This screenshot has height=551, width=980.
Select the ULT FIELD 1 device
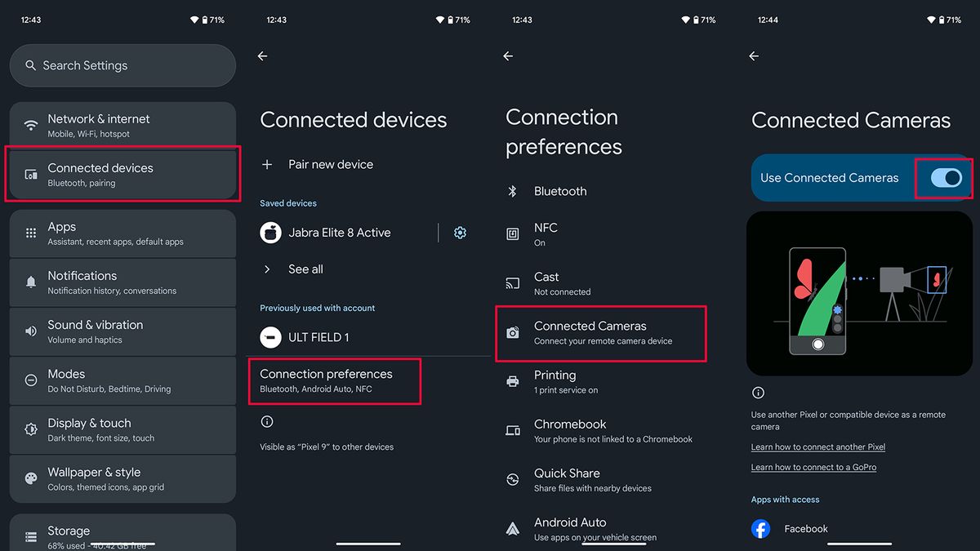click(318, 337)
